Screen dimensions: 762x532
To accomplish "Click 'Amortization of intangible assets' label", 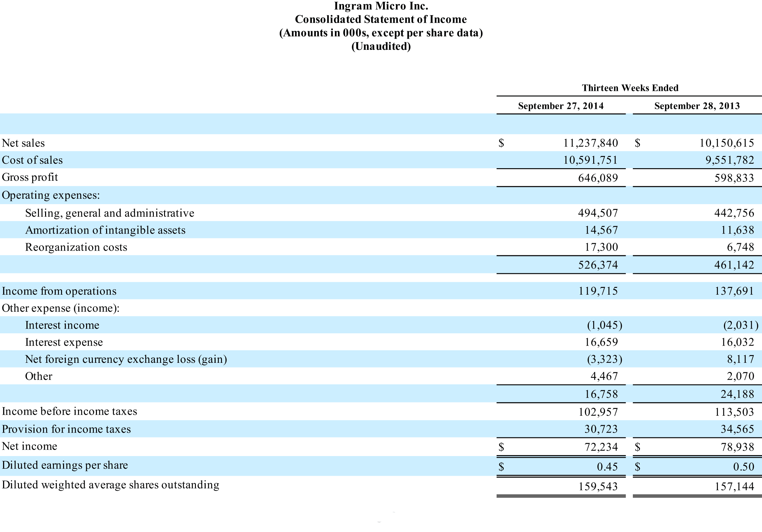I will point(105,230).
